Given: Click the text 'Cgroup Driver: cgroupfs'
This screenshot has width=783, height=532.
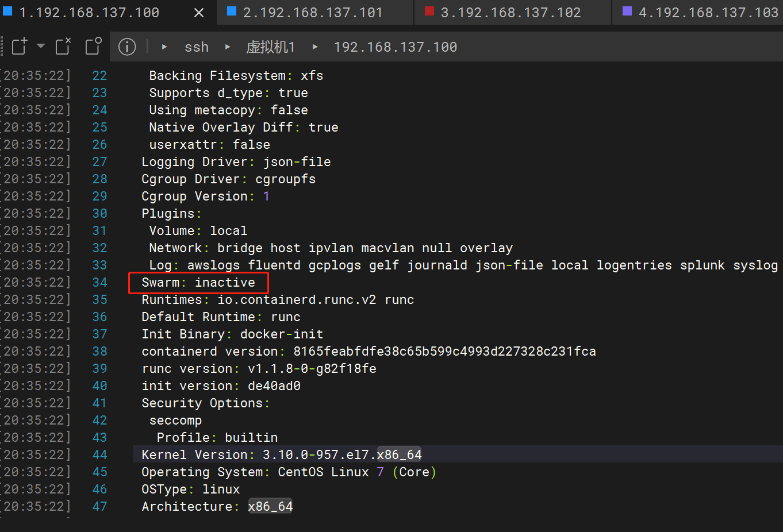Looking at the screenshot, I should 229,179.
